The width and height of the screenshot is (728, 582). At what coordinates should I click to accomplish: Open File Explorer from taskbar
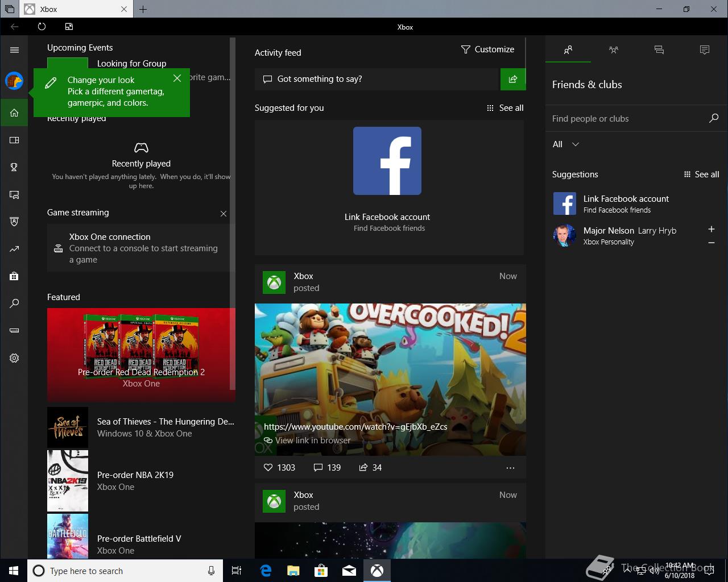(293, 571)
